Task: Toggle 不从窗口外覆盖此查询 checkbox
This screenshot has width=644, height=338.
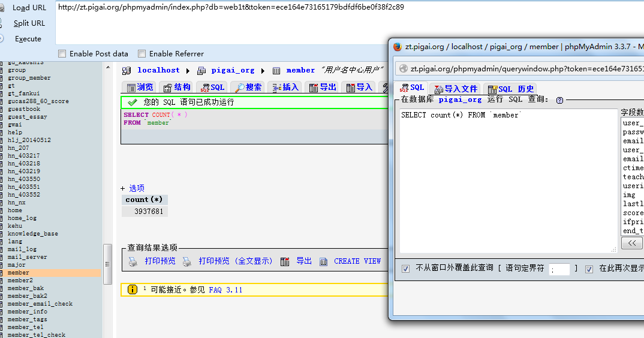Action: point(405,268)
